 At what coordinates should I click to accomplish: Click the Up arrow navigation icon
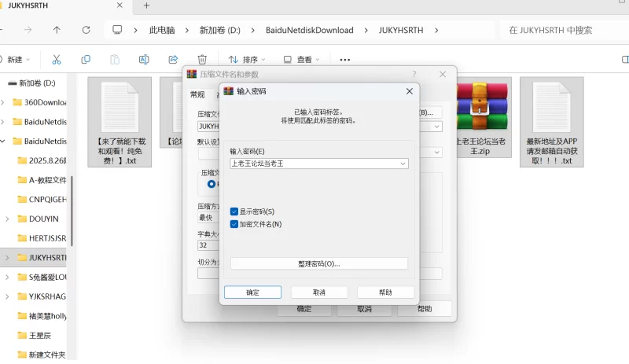tap(57, 30)
